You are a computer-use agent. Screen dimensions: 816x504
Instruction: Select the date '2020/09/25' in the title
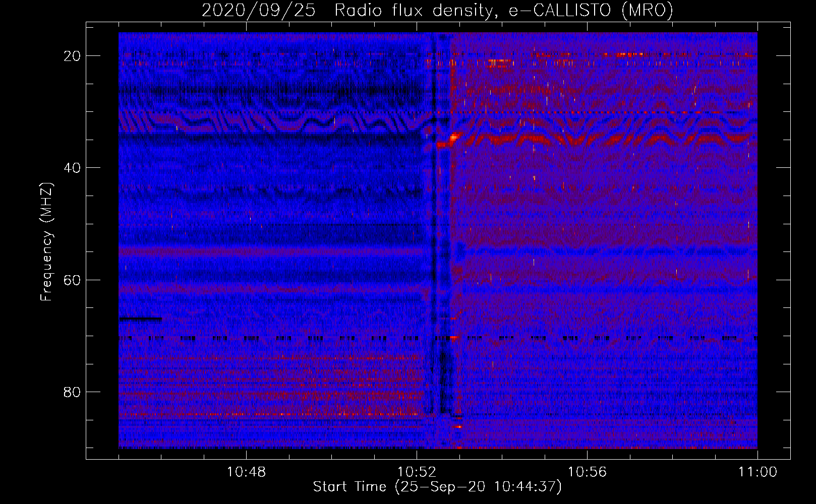coord(259,11)
